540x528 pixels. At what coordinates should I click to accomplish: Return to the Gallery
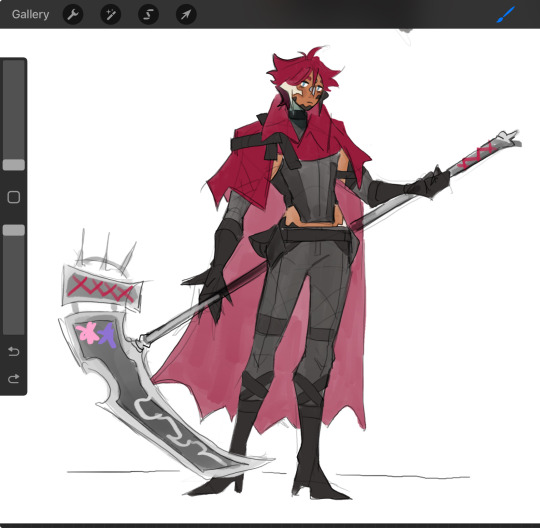point(30,14)
